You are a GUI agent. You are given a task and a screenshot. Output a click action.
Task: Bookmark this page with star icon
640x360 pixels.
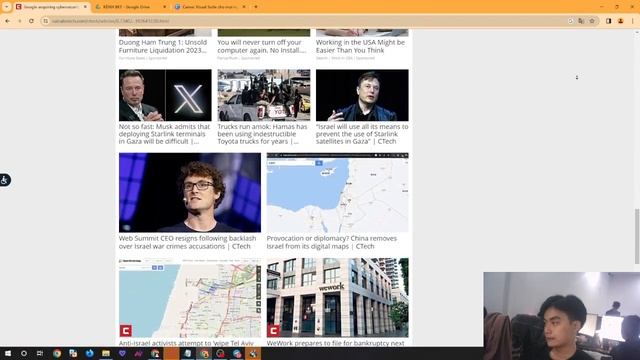(592, 21)
